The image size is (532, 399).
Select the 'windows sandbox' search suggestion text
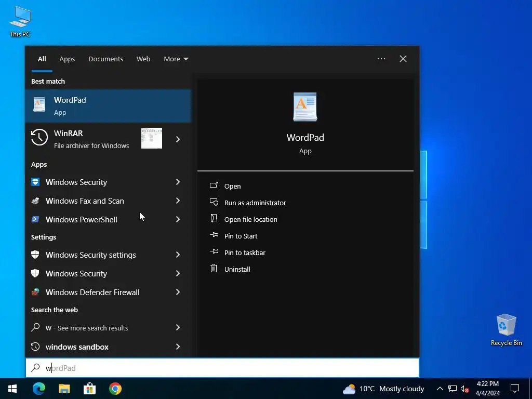tap(77, 347)
